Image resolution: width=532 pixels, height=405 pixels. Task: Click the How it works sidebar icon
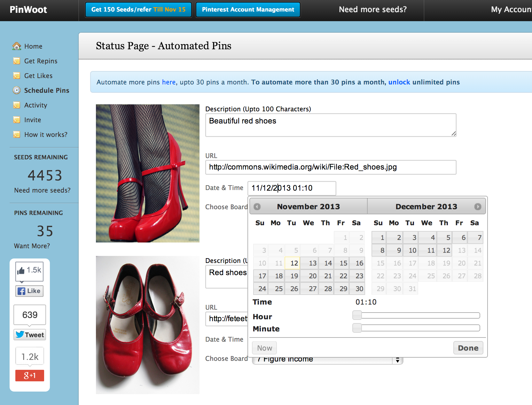[17, 135]
